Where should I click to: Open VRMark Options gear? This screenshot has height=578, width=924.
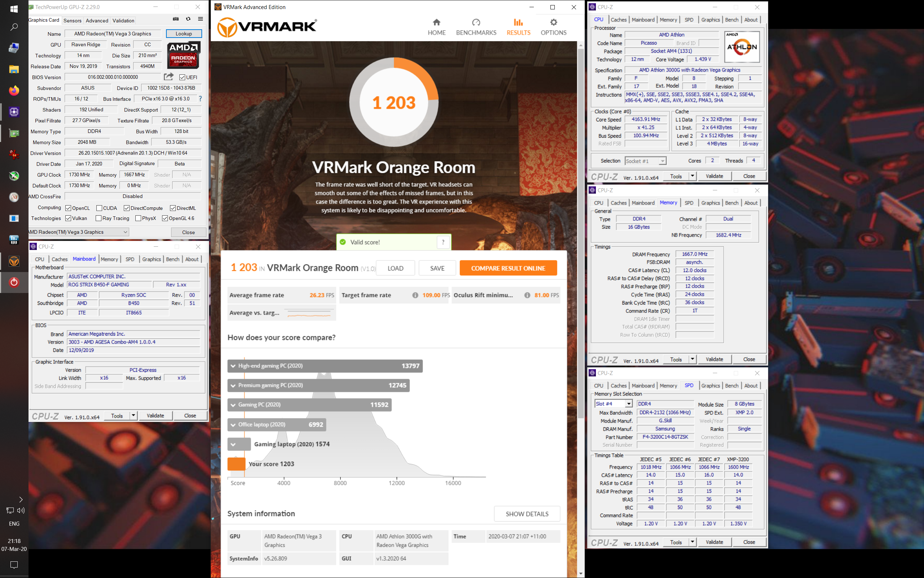(553, 27)
